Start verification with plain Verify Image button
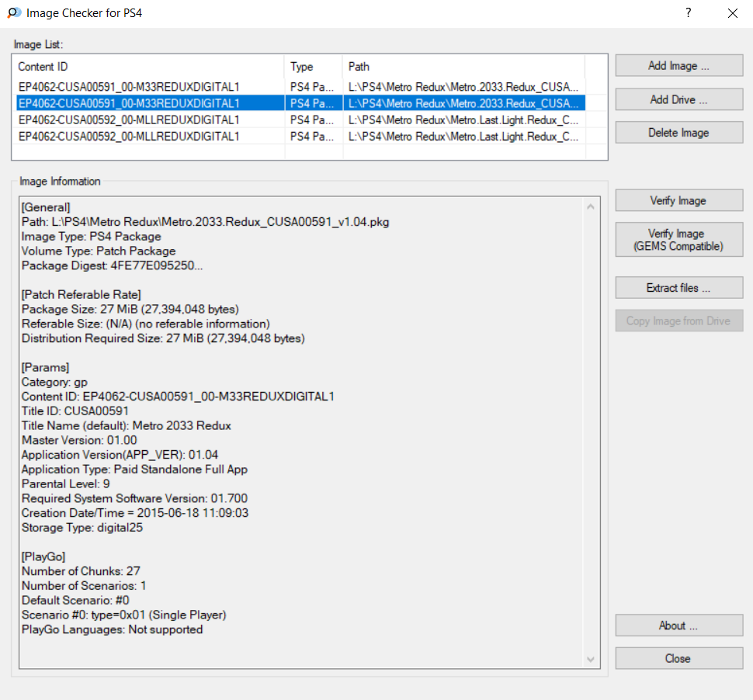Viewport: 753px width, 700px height. pos(678,200)
